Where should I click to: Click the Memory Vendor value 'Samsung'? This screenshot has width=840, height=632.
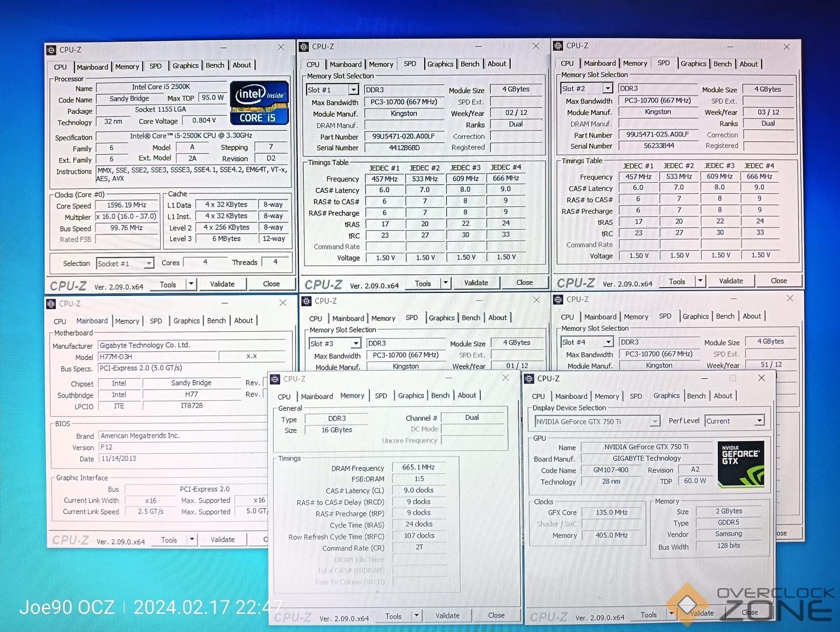[x=729, y=534]
